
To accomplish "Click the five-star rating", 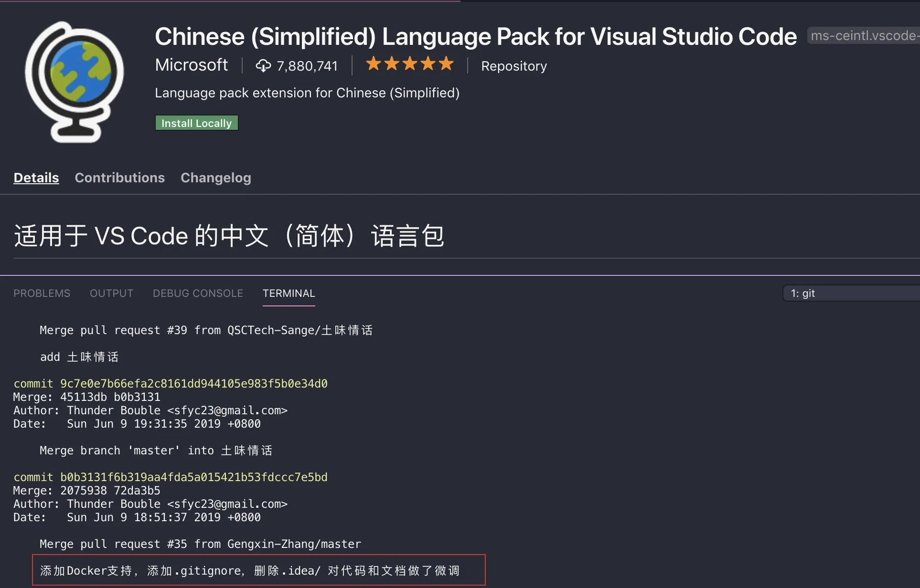I will [x=409, y=63].
